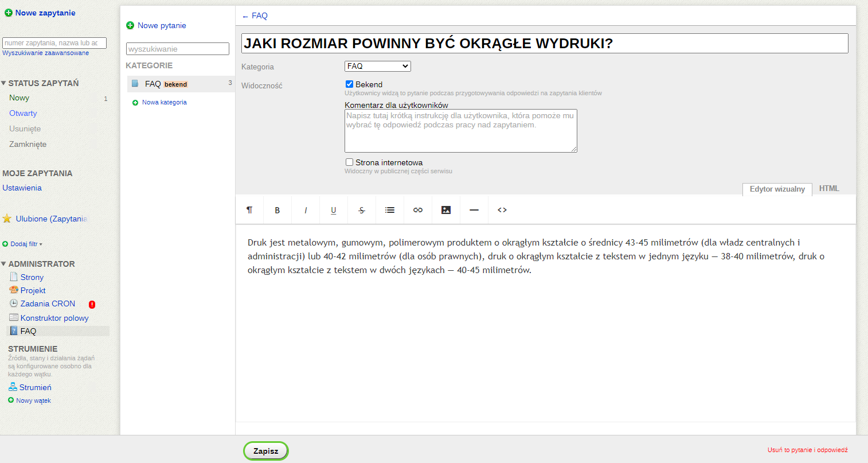
Task: Insert a bulleted list in editor
Action: click(390, 210)
